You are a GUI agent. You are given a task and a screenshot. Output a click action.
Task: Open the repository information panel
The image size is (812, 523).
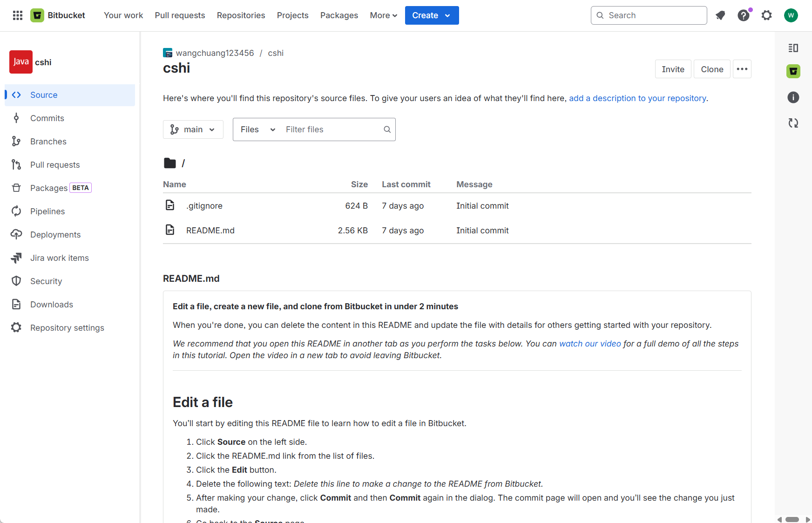coord(793,97)
